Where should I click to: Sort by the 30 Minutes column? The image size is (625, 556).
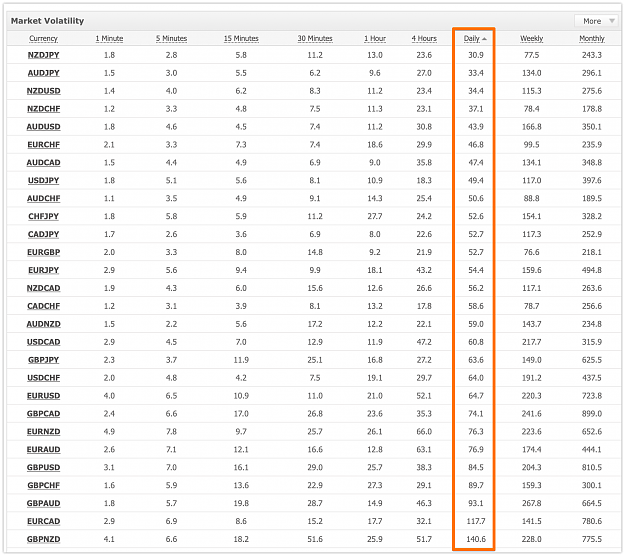coord(315,38)
